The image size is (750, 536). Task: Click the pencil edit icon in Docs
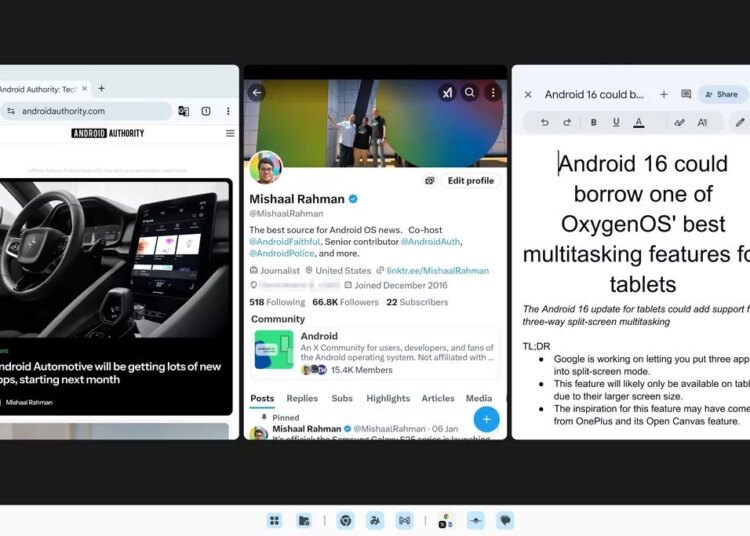(739, 122)
